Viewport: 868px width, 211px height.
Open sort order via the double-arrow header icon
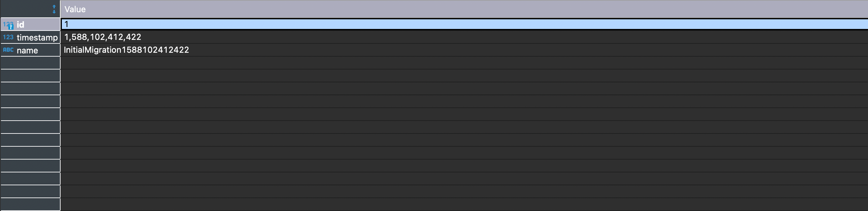(x=54, y=9)
